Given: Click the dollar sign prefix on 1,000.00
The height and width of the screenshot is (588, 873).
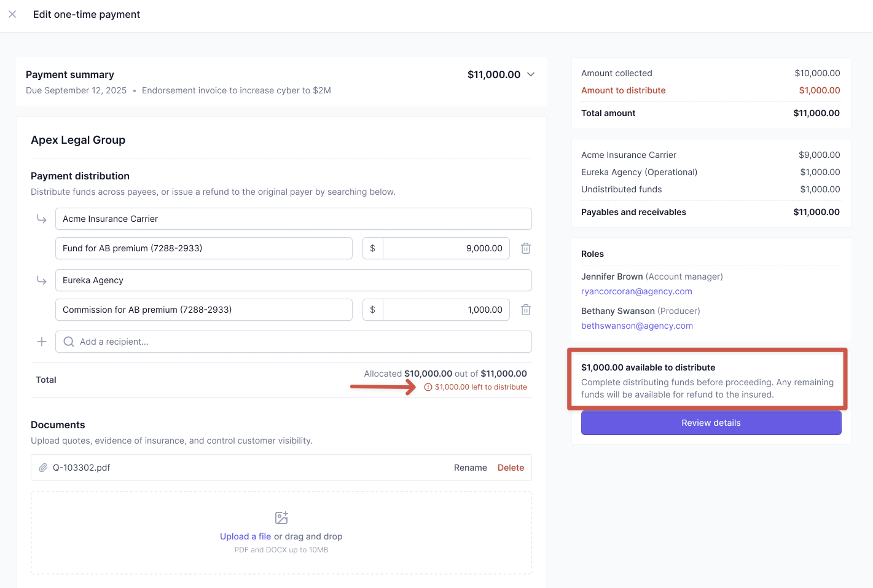Looking at the screenshot, I should pyautogui.click(x=373, y=310).
